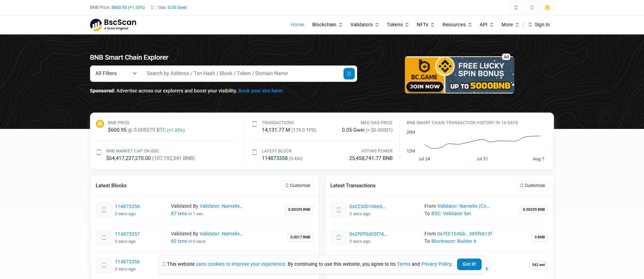The height and width of the screenshot is (279, 644).
Task: Click the square button left of BNB network icon
Action: 531,8
